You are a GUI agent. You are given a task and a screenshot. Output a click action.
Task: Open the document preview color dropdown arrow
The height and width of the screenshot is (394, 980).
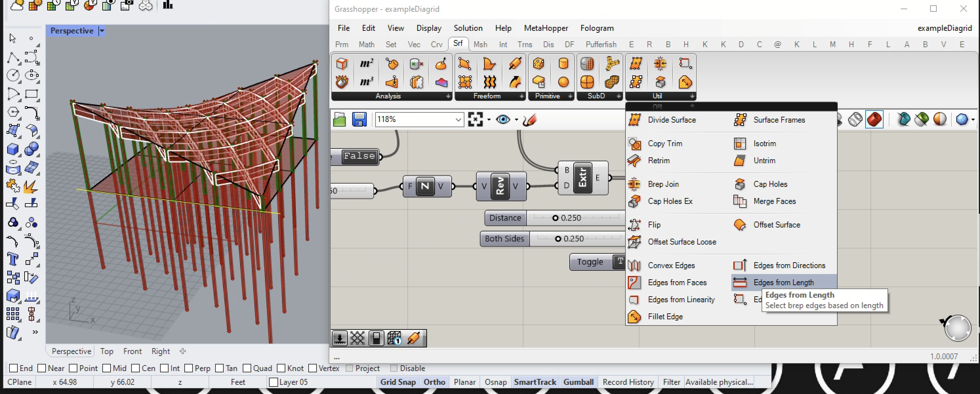pos(973,120)
